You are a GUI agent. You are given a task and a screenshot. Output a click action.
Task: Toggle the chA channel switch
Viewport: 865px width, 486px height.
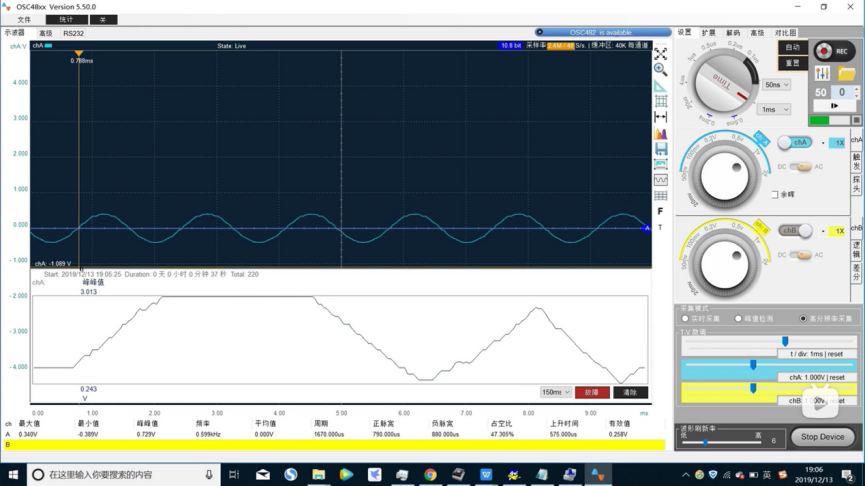pyautogui.click(x=795, y=143)
